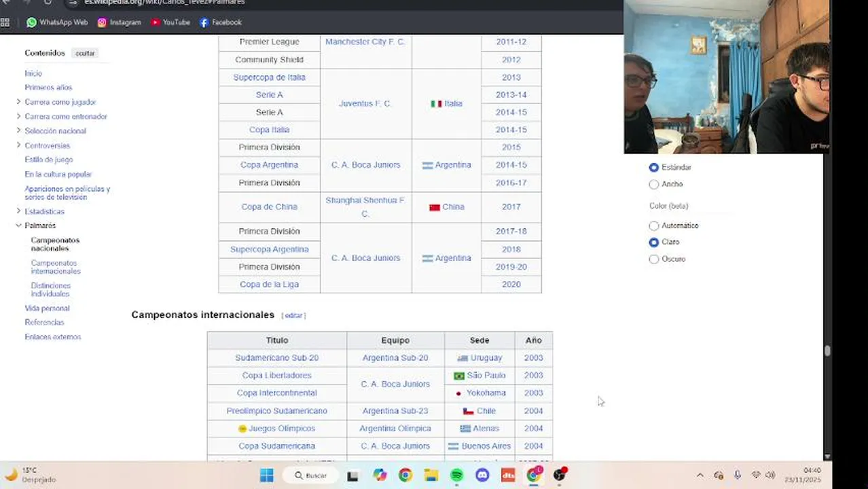Click the China flag icon in the table
868x489 pixels.
(x=435, y=207)
